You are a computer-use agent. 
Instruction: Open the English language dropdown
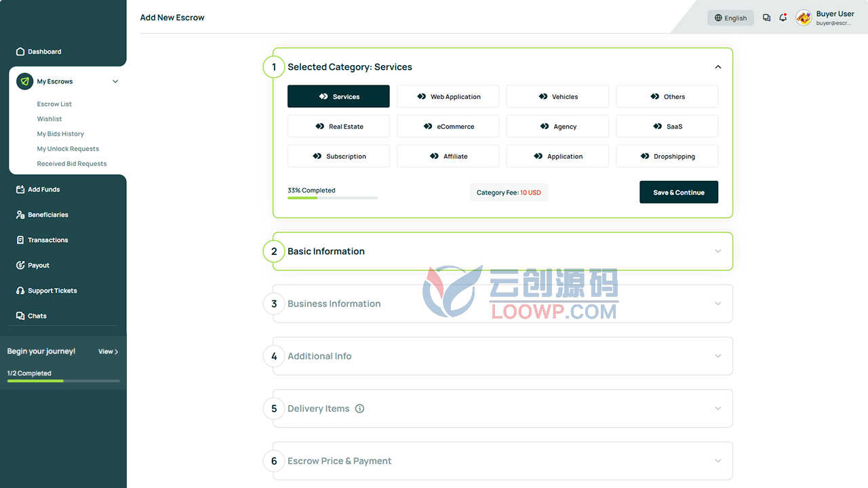(730, 18)
